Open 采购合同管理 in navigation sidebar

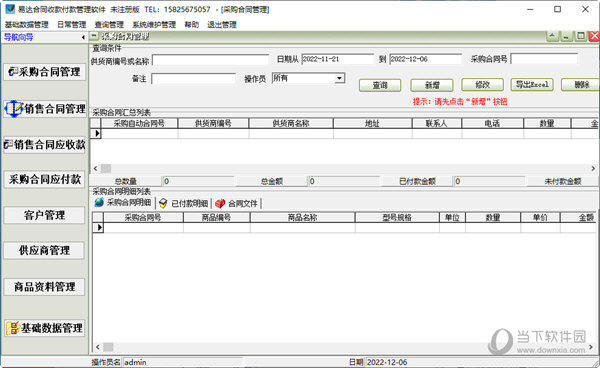click(x=44, y=72)
